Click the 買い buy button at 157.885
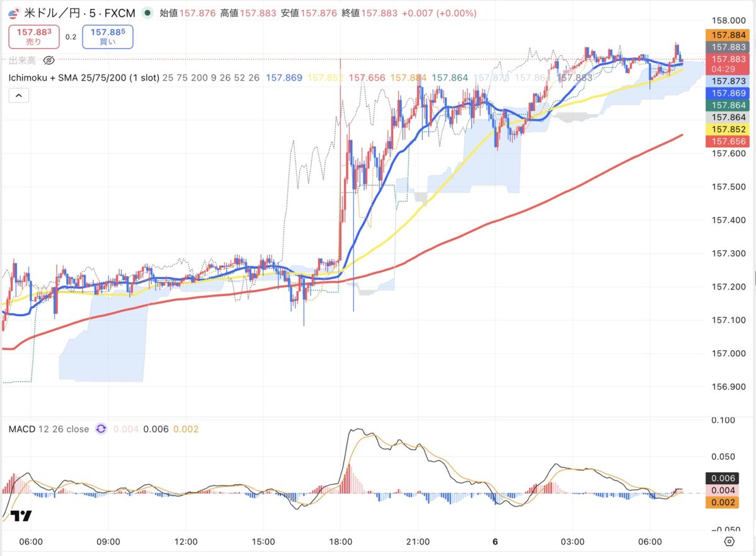Viewport: 756px width, 556px height. (107, 36)
